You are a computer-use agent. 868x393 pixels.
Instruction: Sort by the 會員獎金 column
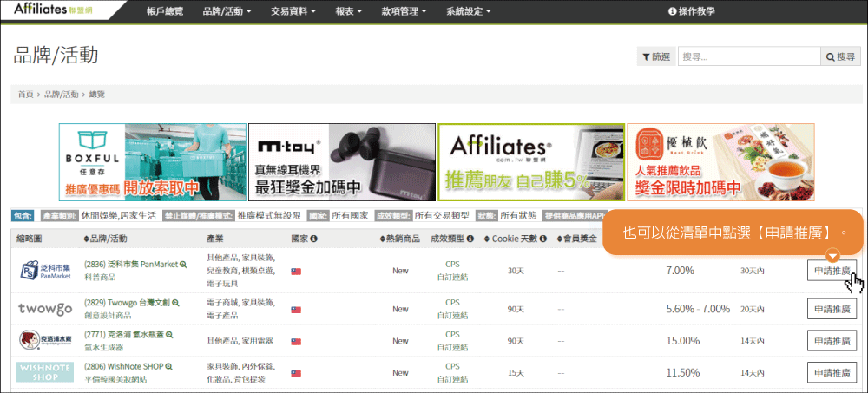(x=577, y=239)
